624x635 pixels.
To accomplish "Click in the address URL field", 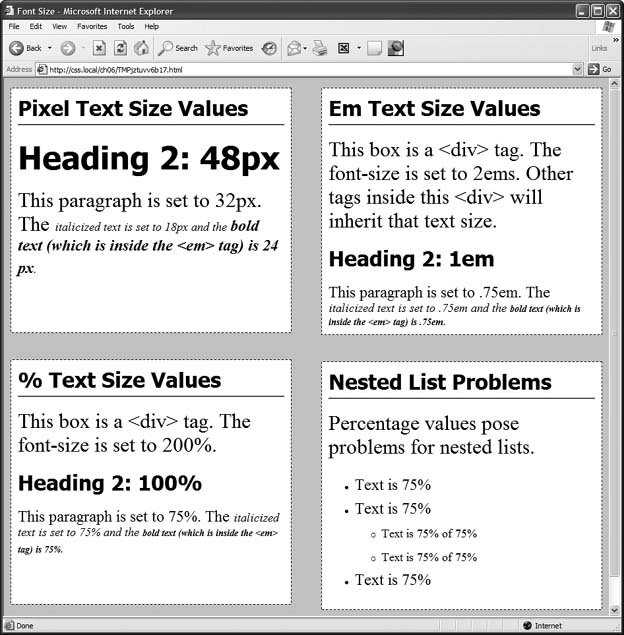I will [300, 70].
